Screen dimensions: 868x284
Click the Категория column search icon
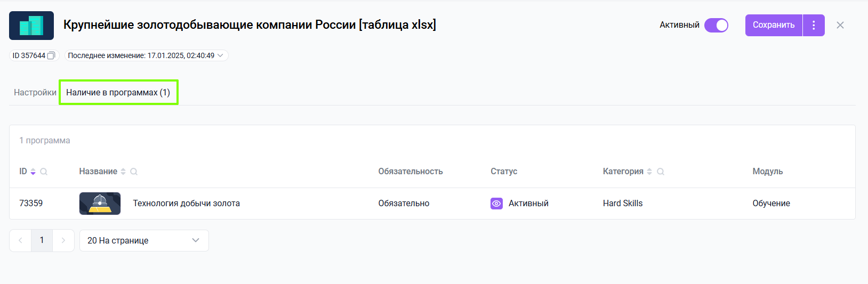click(661, 172)
